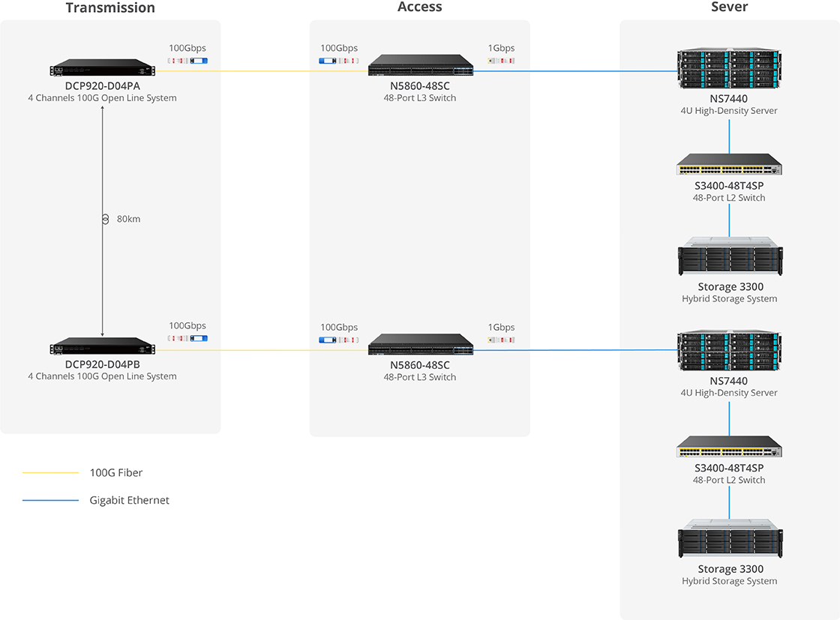
Task: Click the DCP920-D04PA device image
Action: (103, 68)
